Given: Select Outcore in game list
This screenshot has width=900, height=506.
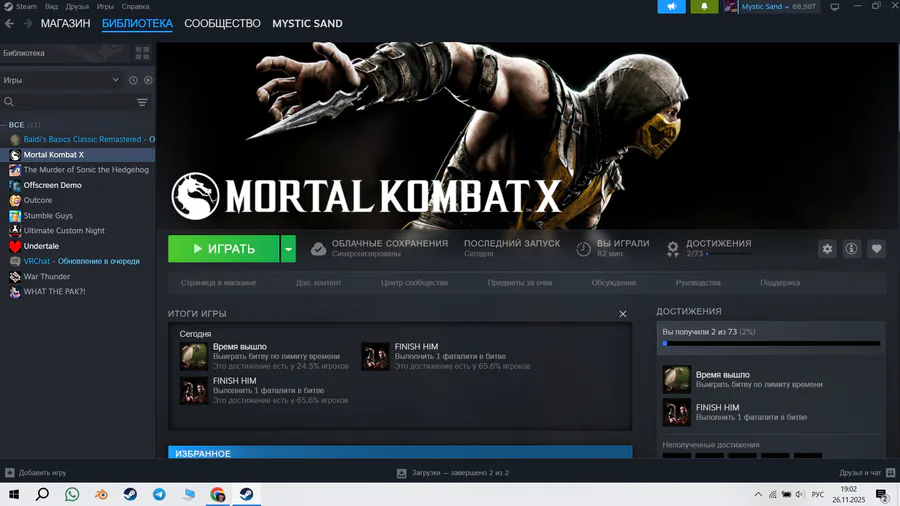Looking at the screenshot, I should pyautogui.click(x=77, y=200).
